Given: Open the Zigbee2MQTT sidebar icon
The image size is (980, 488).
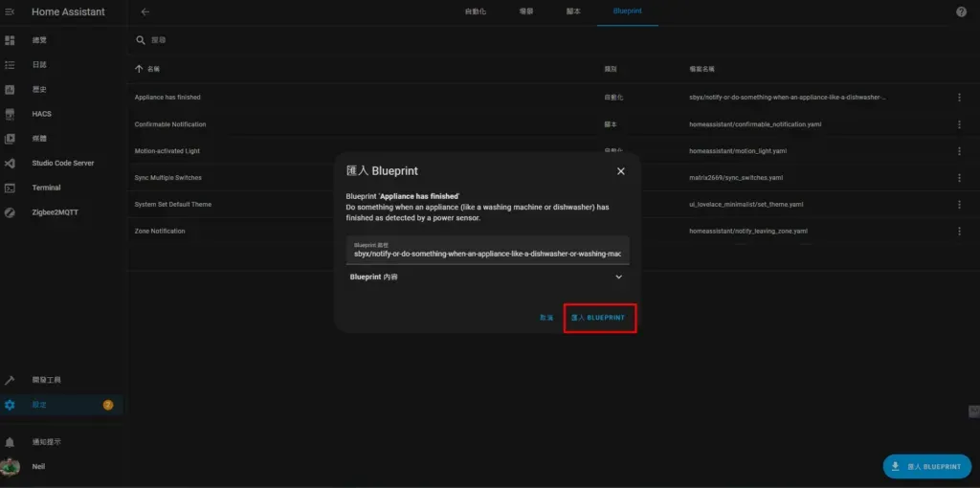Looking at the screenshot, I should pos(10,212).
